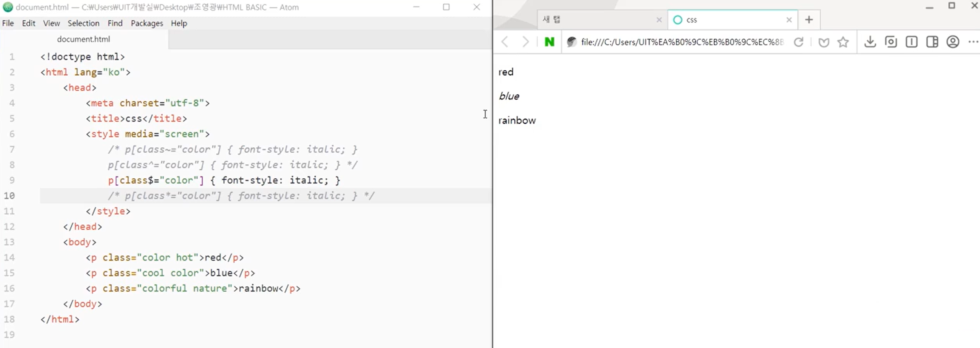Click the shield pocket icon

coord(824,42)
